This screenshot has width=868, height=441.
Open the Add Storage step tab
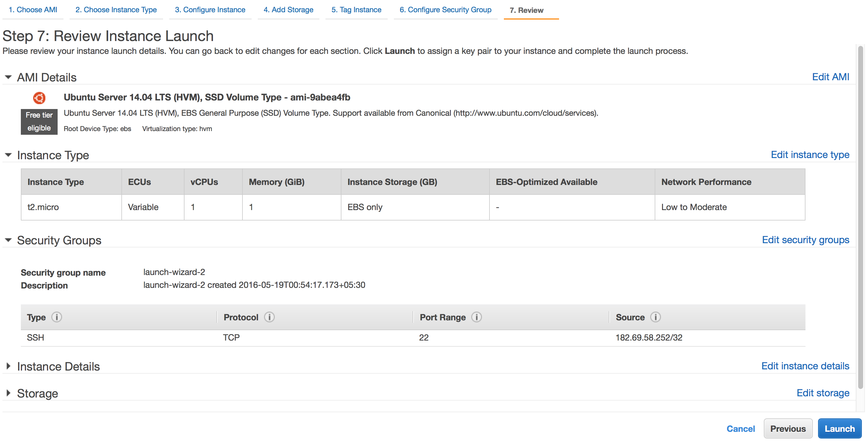click(288, 10)
